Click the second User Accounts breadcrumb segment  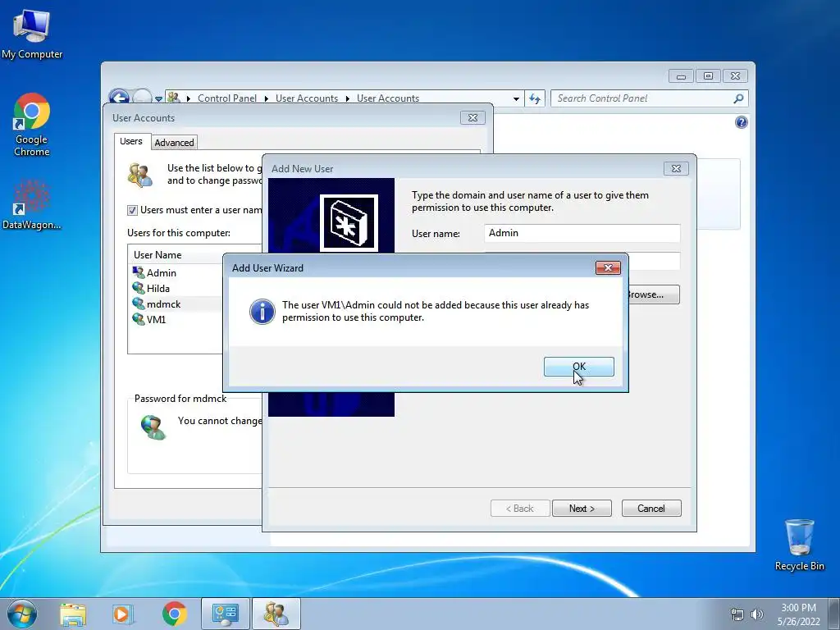388,98
